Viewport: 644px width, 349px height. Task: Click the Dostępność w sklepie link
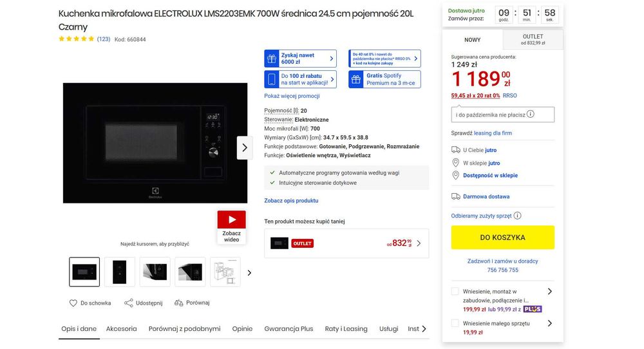[x=490, y=175]
